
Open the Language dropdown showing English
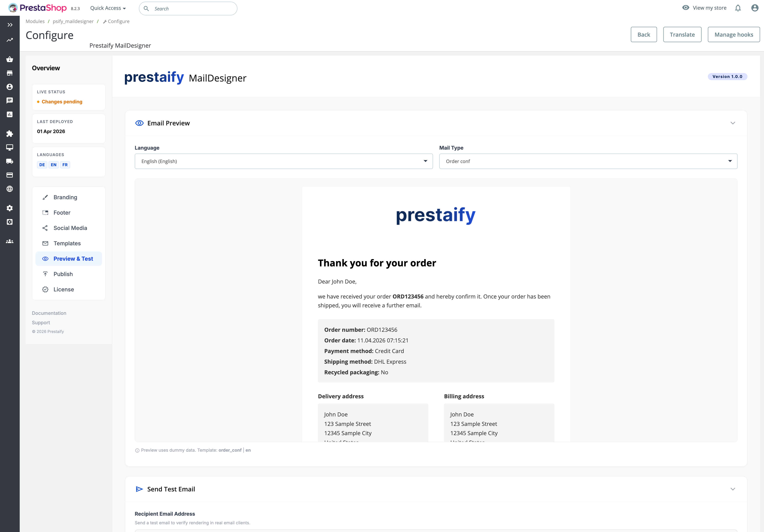click(x=283, y=161)
